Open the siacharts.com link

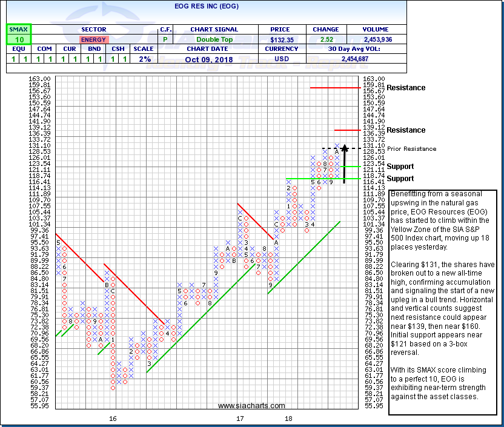[251, 406]
